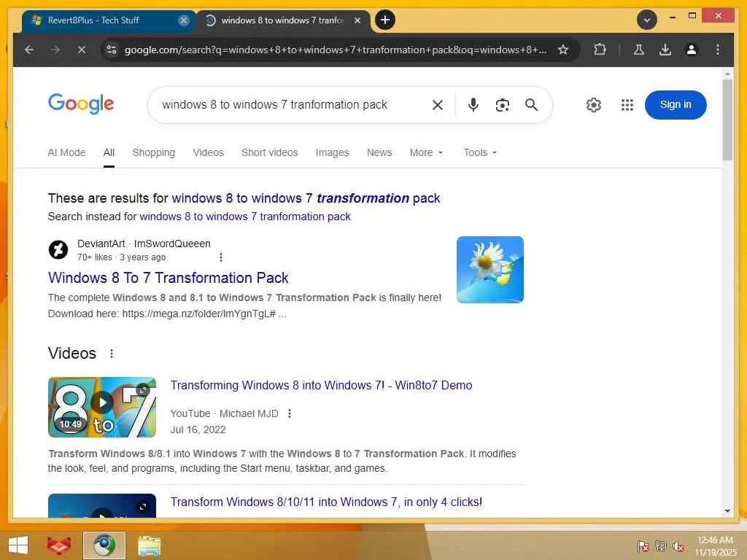Open the corrected 'transformation pack' query link
747x560 pixels.
click(x=306, y=198)
